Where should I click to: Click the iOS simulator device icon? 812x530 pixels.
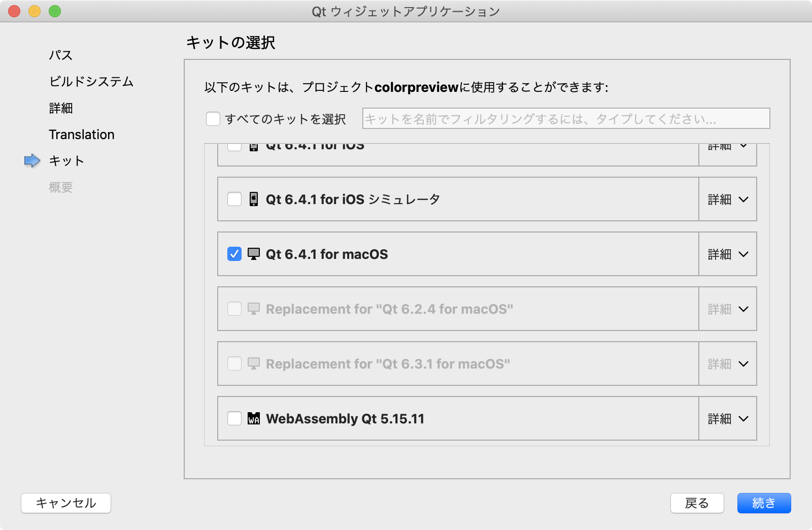(x=254, y=199)
